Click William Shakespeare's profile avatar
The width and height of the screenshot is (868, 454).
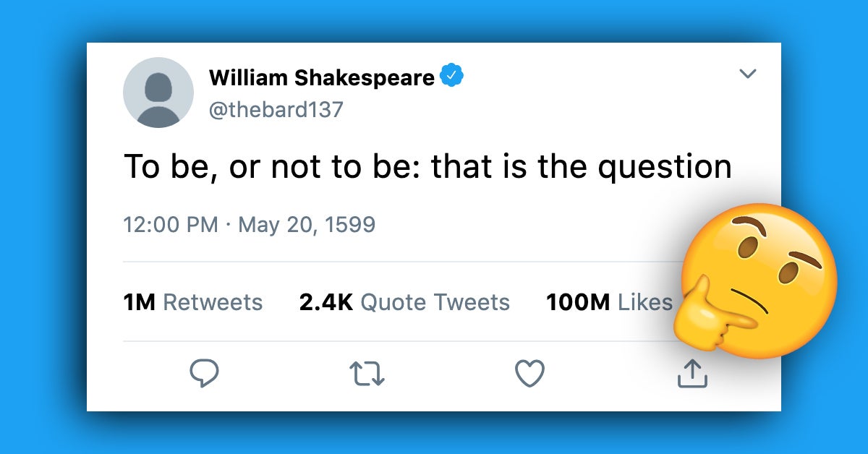tap(158, 93)
